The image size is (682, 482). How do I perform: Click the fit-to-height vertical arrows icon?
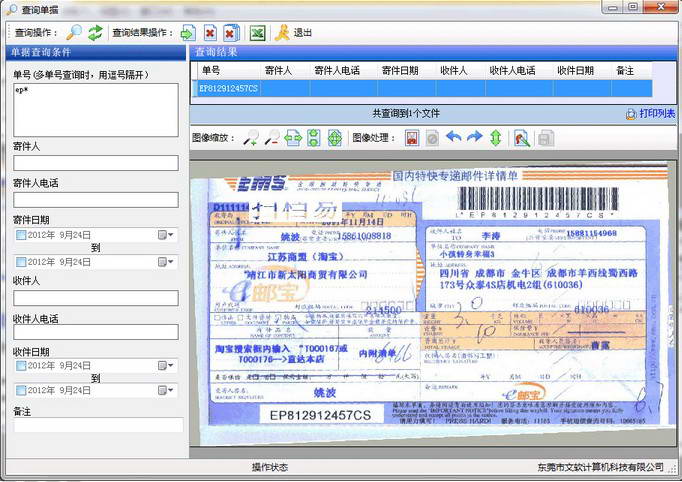pos(314,138)
